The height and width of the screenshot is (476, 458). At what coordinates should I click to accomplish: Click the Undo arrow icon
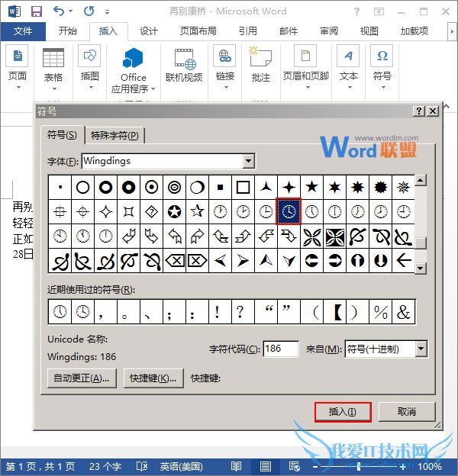59,11
